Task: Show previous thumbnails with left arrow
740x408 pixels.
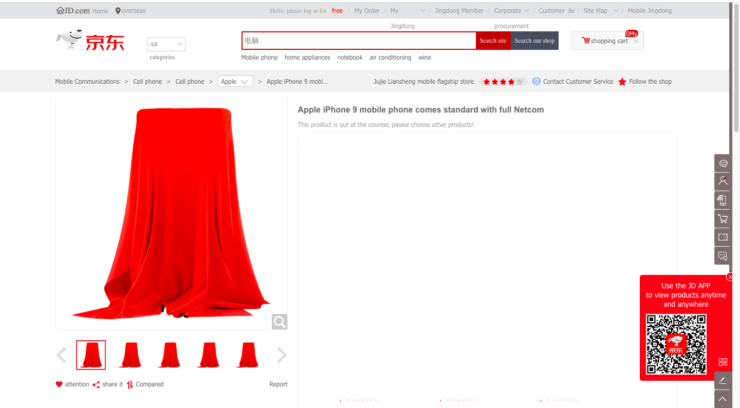Action: coord(61,355)
